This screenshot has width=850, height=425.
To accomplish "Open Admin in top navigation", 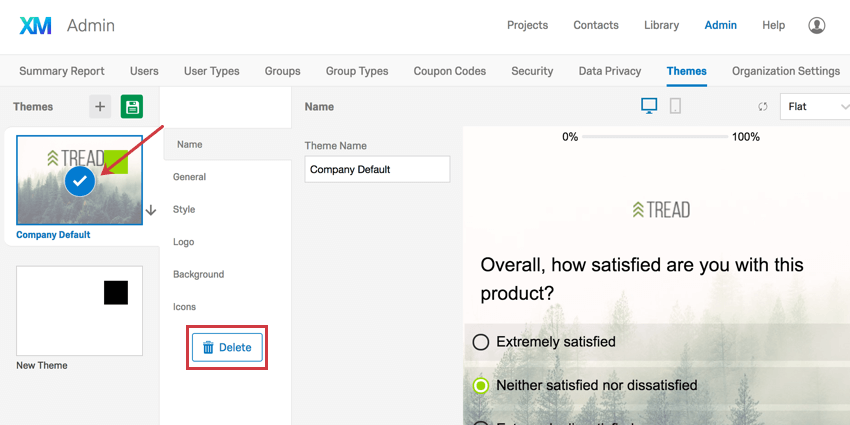I will coord(720,25).
